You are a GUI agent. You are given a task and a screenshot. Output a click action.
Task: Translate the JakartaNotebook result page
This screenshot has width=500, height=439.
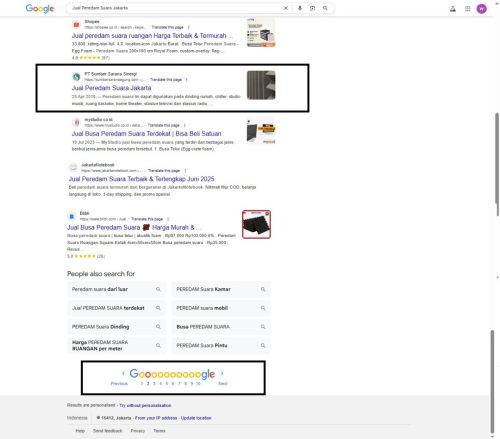click(x=164, y=171)
